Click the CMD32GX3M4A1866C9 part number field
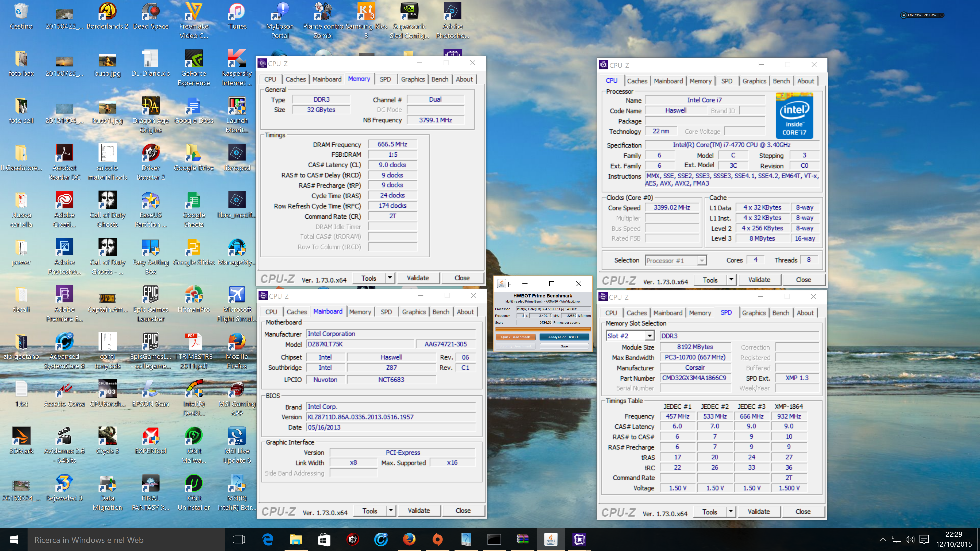The height and width of the screenshot is (551, 980). (695, 378)
